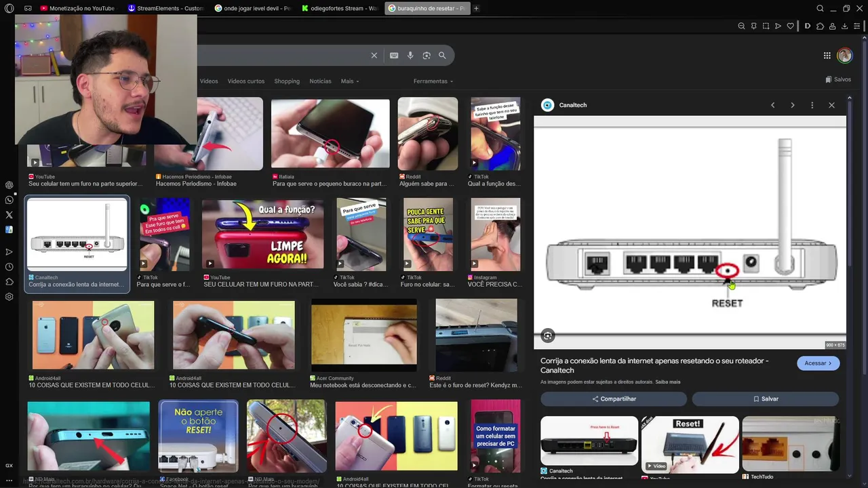Click the Acessar button
Screen dimensions: 868x488
818,363
